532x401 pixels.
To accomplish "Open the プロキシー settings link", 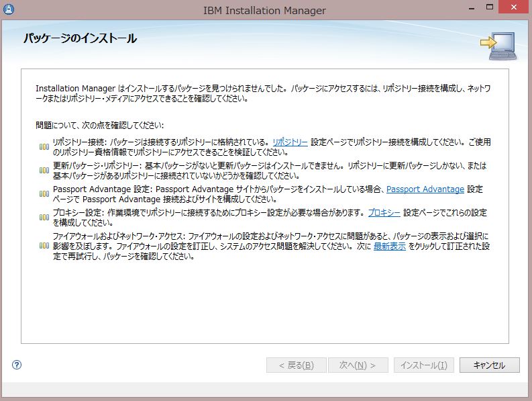I will [384, 213].
